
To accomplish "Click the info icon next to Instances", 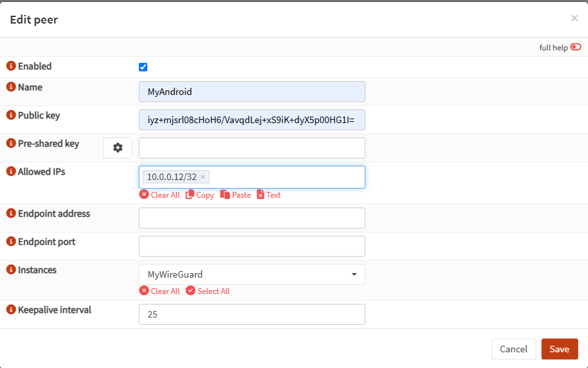I will 10,270.
